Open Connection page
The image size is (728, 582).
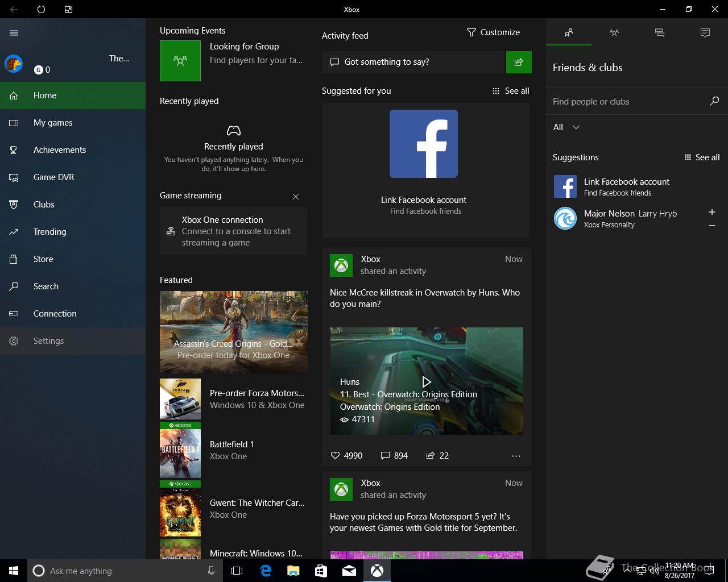[x=73, y=314]
